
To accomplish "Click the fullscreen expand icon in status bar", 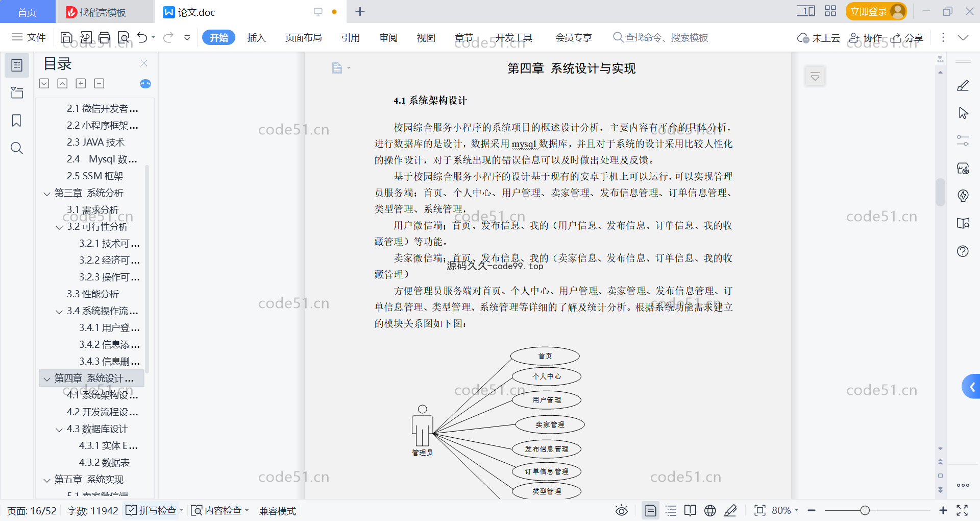I will pos(962,510).
